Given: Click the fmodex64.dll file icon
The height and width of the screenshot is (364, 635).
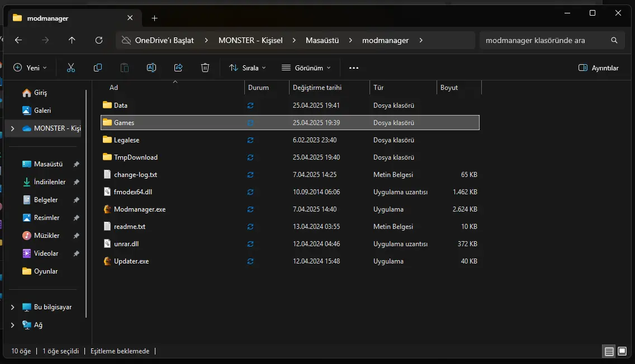Looking at the screenshot, I should click(107, 191).
